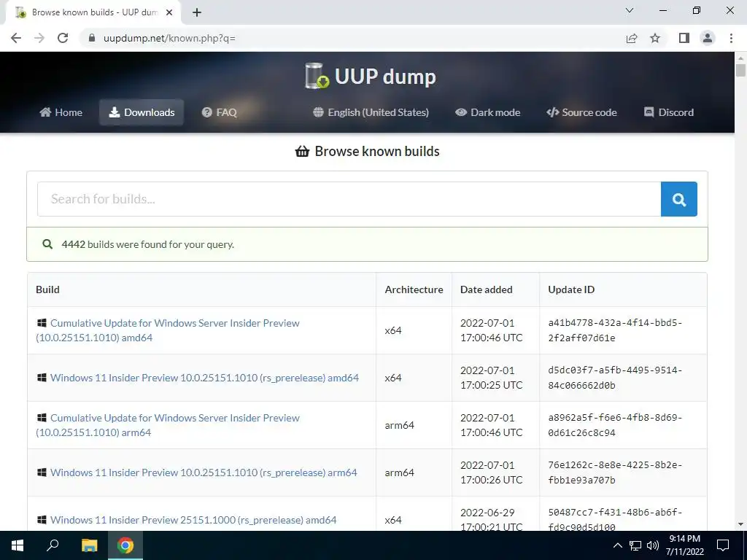Open Chrome side panel
The height and width of the screenshot is (560, 747).
pyautogui.click(x=684, y=38)
